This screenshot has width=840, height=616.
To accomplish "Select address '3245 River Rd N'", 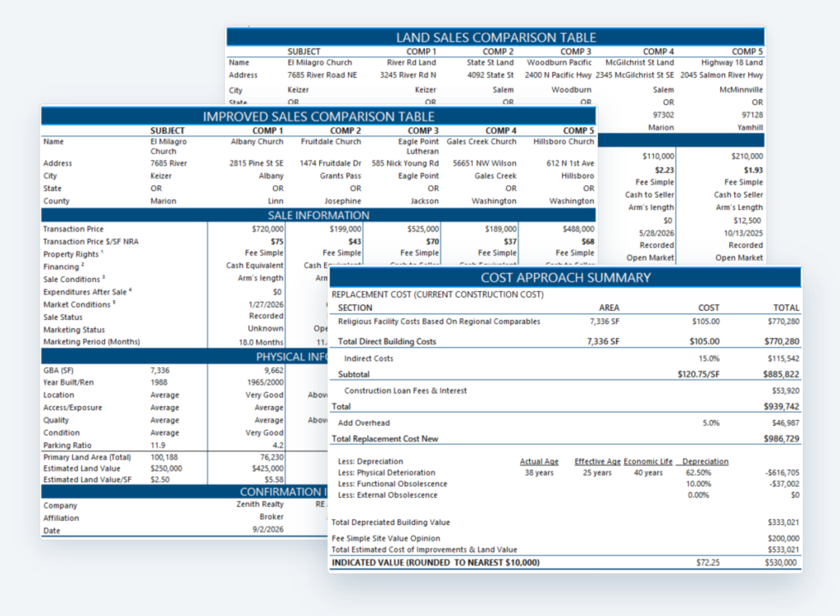I will coord(408,75).
